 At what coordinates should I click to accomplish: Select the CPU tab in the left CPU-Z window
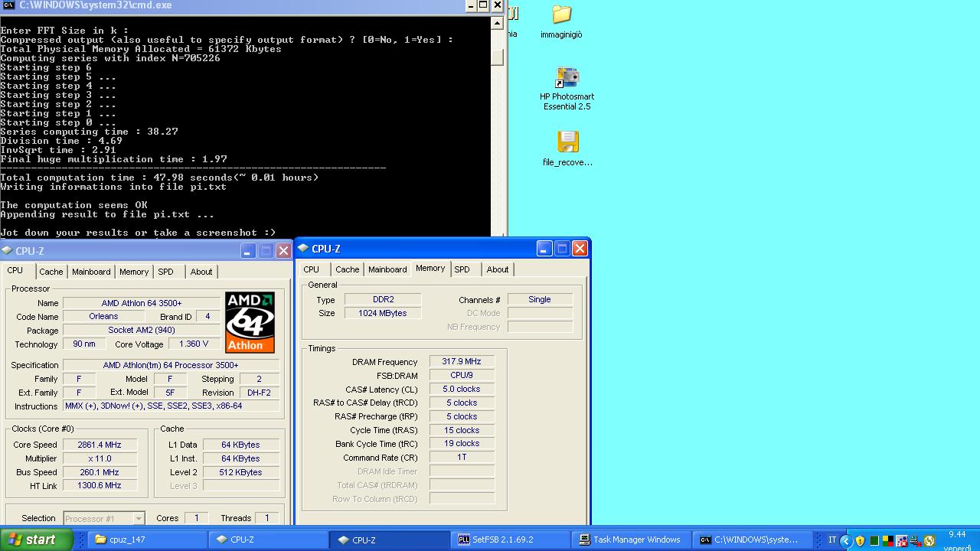click(15, 271)
